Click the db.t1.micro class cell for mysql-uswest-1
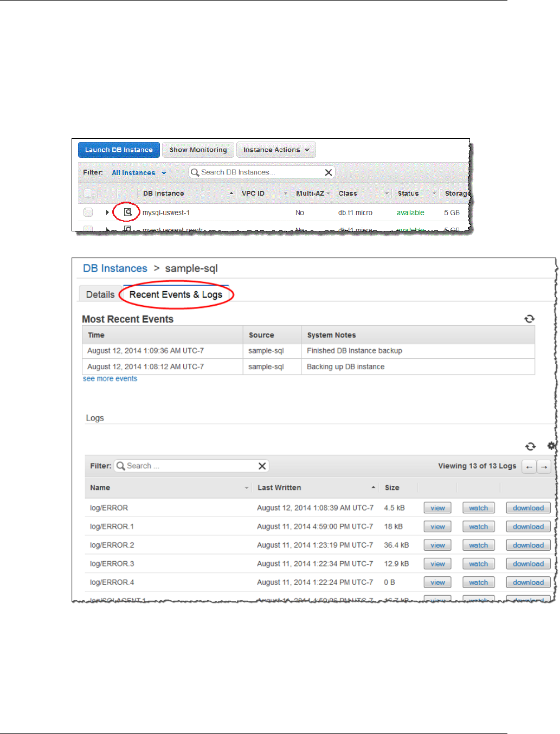The image size is (560, 734). [355, 213]
